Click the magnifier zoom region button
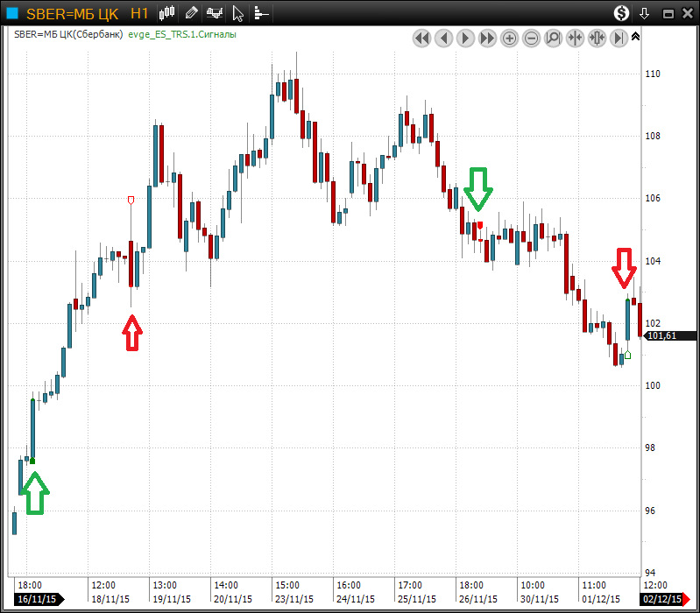Viewport: 700px width, 613px height. [554, 38]
